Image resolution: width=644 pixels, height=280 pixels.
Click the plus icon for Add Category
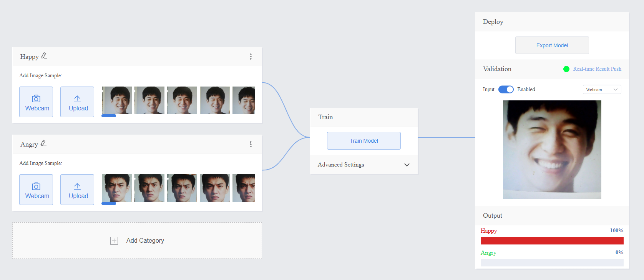(114, 241)
